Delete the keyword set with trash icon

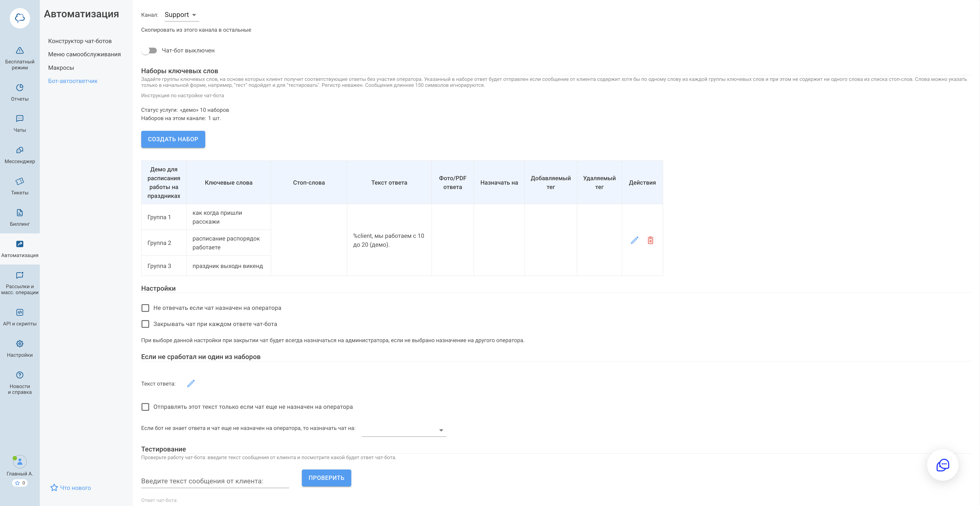(x=650, y=240)
